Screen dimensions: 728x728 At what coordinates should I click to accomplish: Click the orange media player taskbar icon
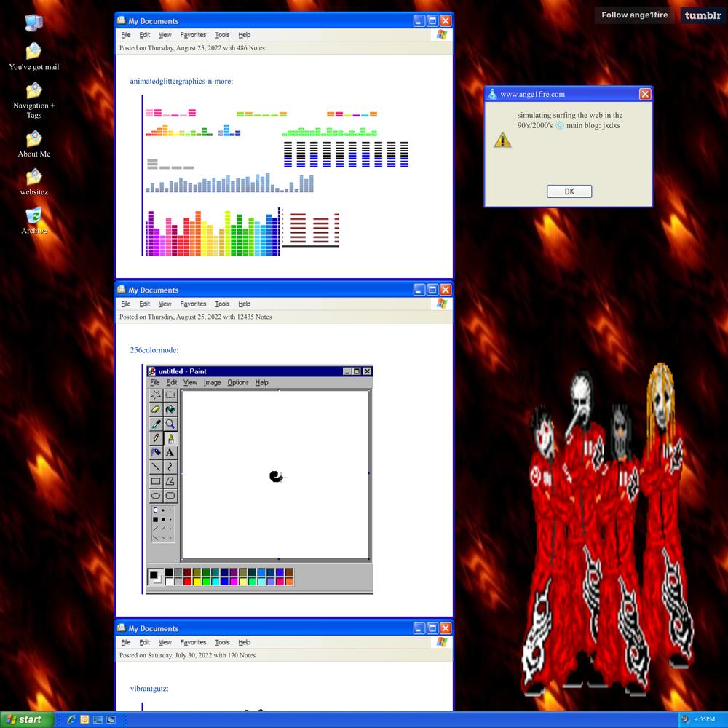point(84,719)
